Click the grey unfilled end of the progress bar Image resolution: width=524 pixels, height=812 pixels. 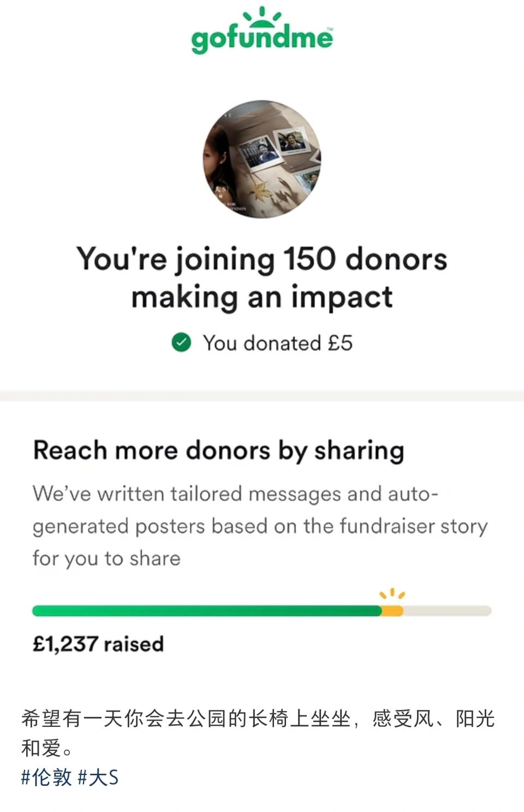point(448,611)
